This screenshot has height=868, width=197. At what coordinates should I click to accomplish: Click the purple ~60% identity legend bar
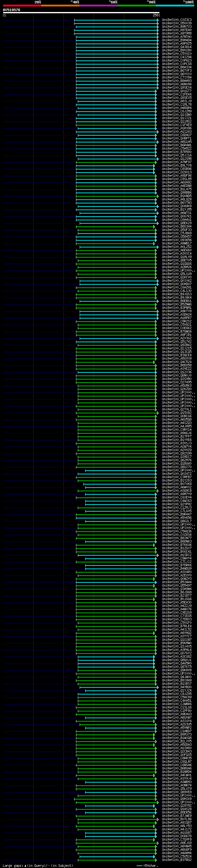pos(99,6)
